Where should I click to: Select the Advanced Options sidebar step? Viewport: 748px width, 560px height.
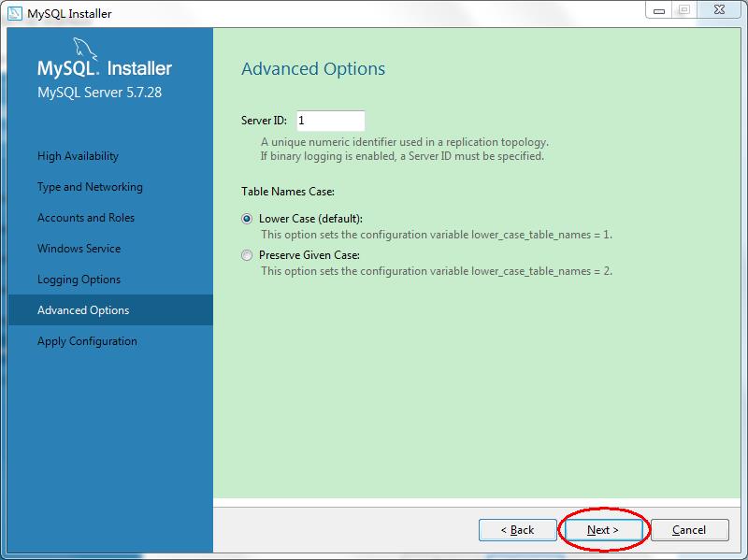tap(110, 310)
